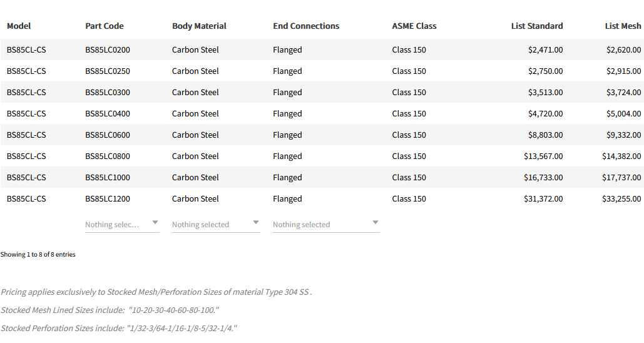Select part code BS85LC0800 row
The height and width of the screenshot is (343, 644).
click(x=108, y=156)
